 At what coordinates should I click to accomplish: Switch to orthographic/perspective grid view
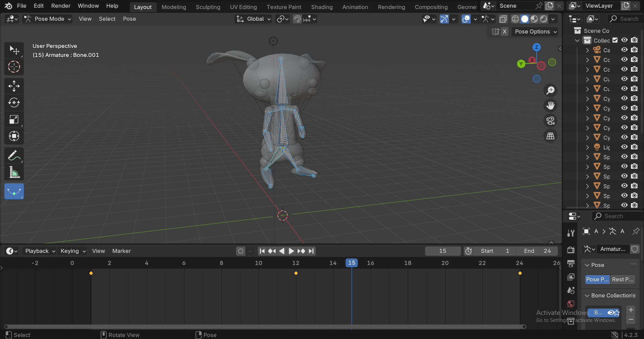point(550,136)
